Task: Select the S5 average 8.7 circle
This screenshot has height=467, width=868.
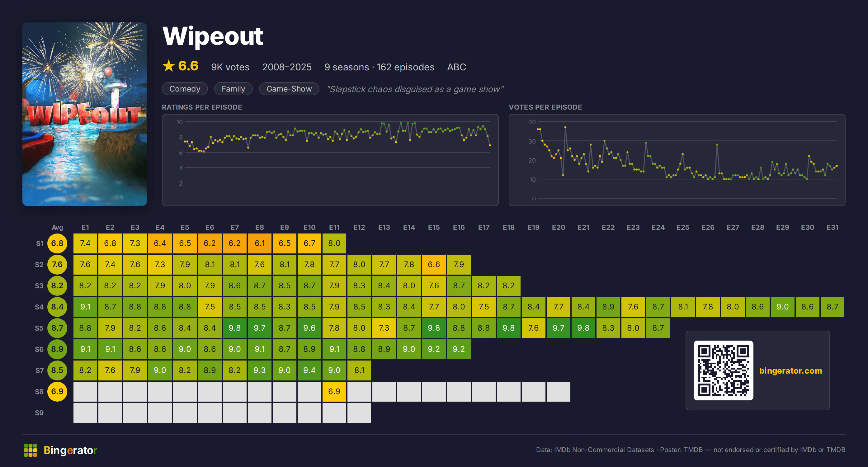Action: click(57, 328)
